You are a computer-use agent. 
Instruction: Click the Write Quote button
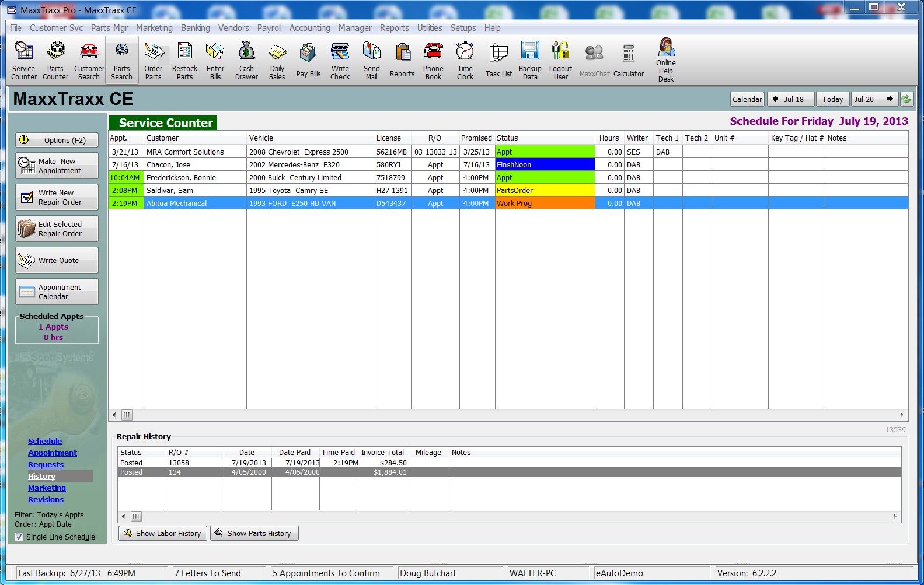click(x=57, y=260)
